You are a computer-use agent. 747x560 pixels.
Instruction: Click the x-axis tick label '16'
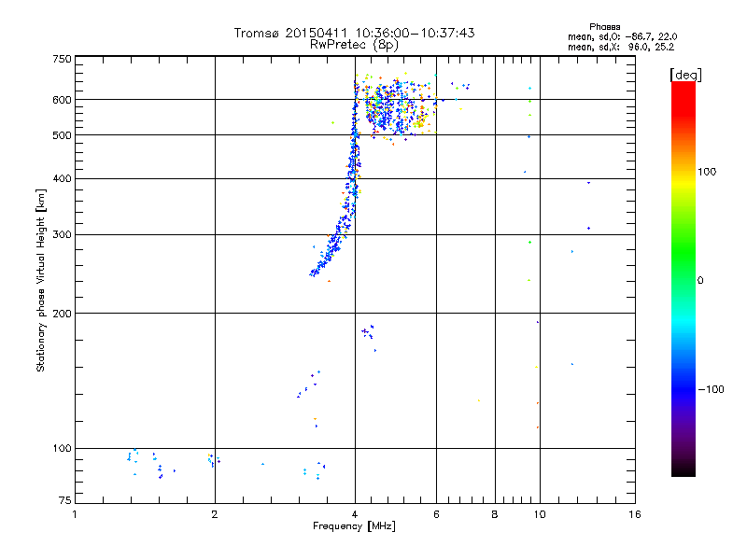[635, 514]
